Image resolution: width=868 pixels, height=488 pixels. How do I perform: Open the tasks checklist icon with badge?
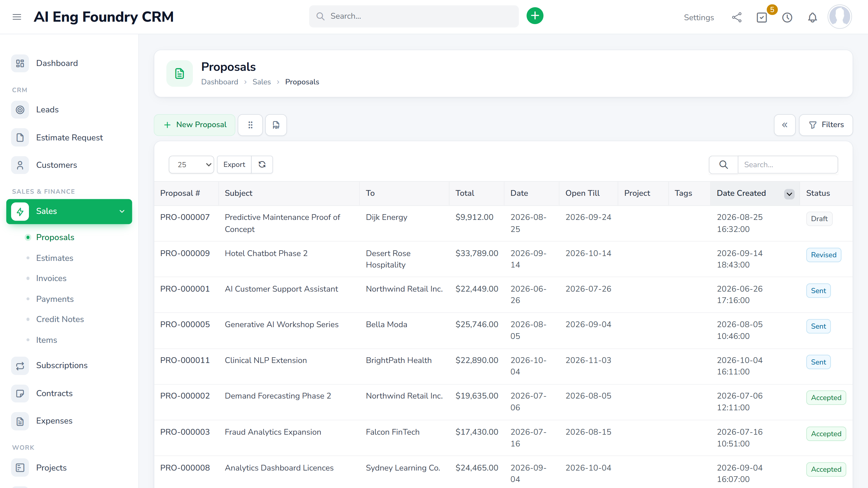762,17
